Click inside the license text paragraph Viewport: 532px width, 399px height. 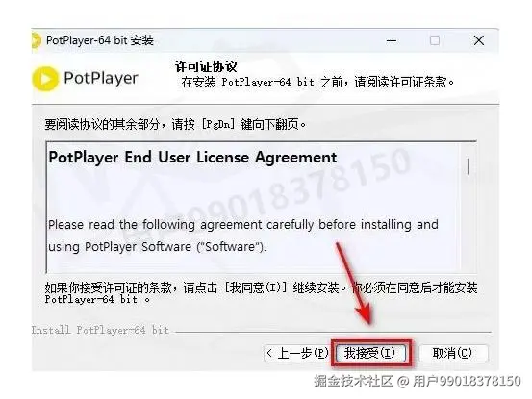point(243,236)
